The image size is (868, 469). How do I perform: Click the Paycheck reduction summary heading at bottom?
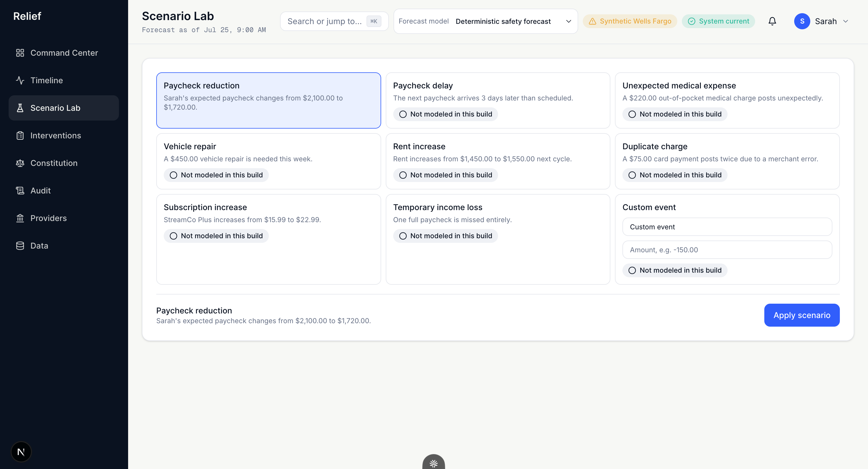194,311
